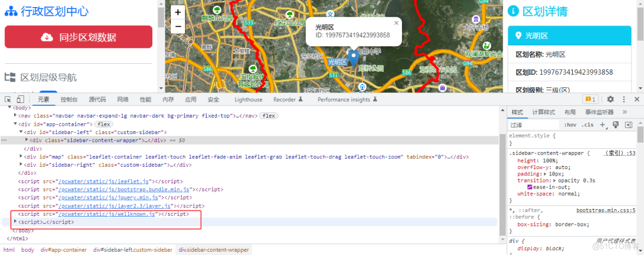Close the DevTools panel
The width and height of the screenshot is (644, 255).
tap(637, 99)
